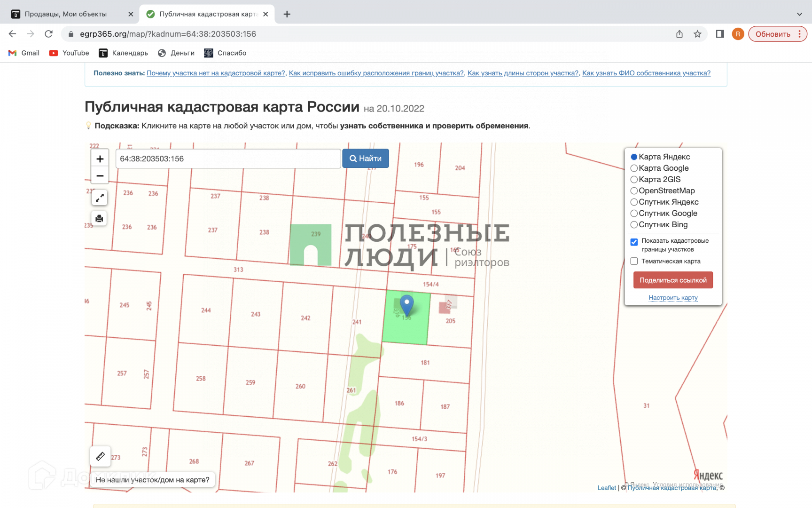Switch to Спутник Яндекс satellite layer
812x508 pixels.
[x=634, y=202]
